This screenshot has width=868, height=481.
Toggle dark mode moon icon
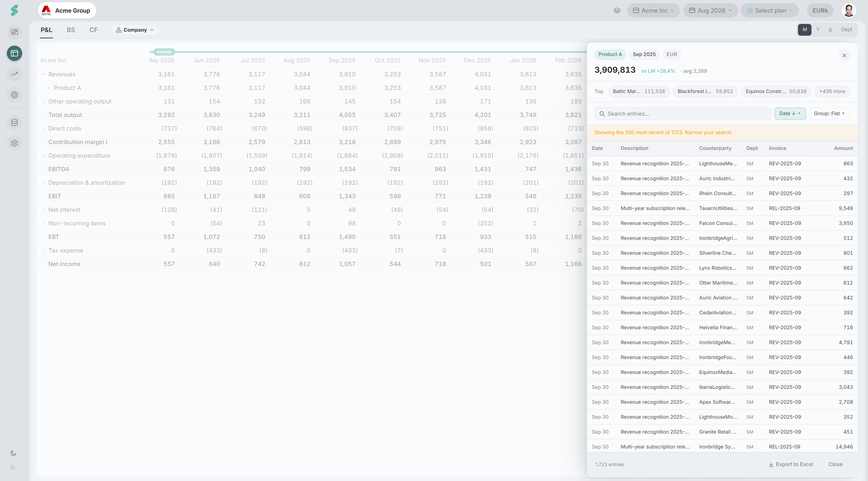(13, 453)
